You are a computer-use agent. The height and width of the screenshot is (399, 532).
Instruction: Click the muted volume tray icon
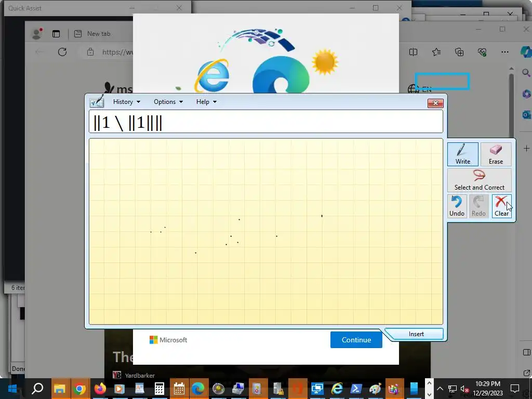(464, 389)
